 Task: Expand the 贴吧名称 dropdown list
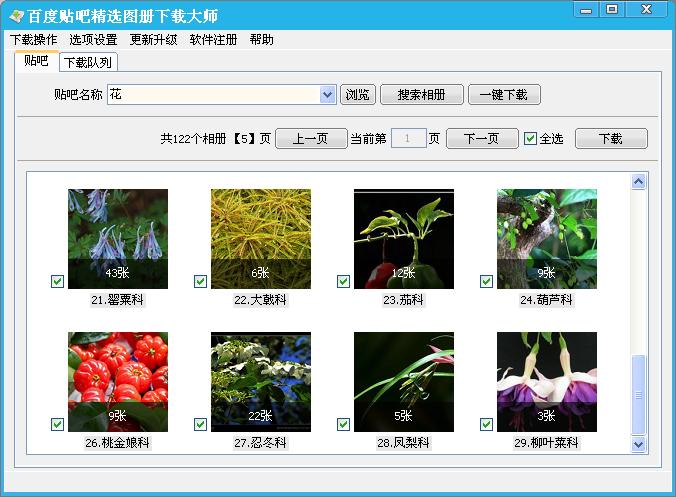(327, 95)
